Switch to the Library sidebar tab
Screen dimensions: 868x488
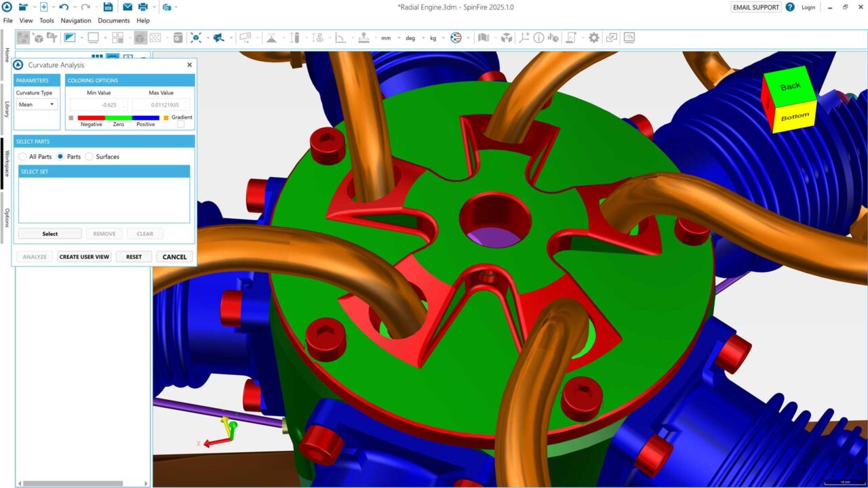5,102
